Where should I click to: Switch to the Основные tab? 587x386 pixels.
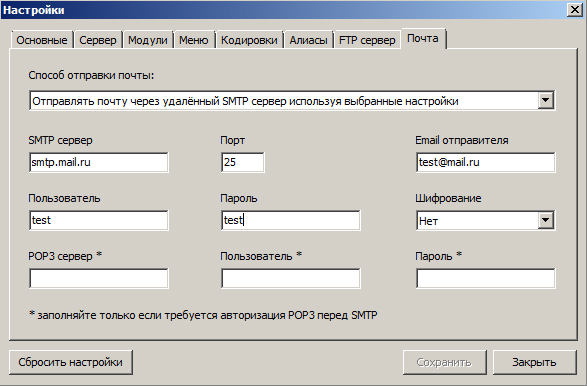pos(42,40)
